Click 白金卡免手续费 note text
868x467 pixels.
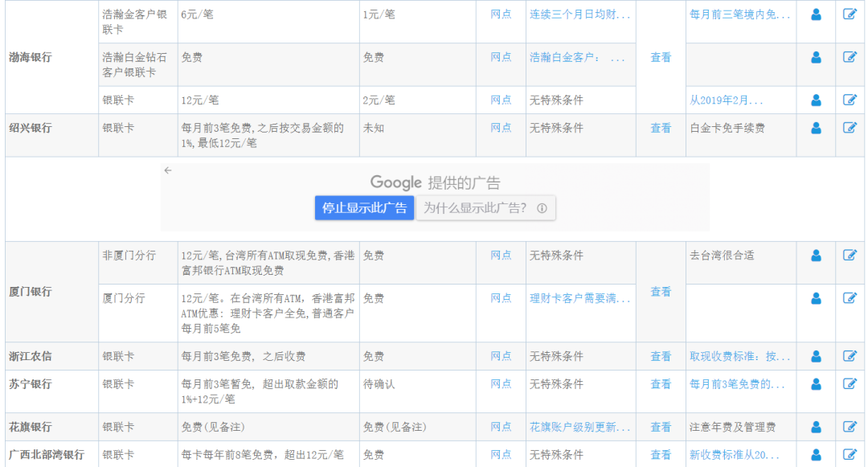pyautogui.click(x=727, y=128)
